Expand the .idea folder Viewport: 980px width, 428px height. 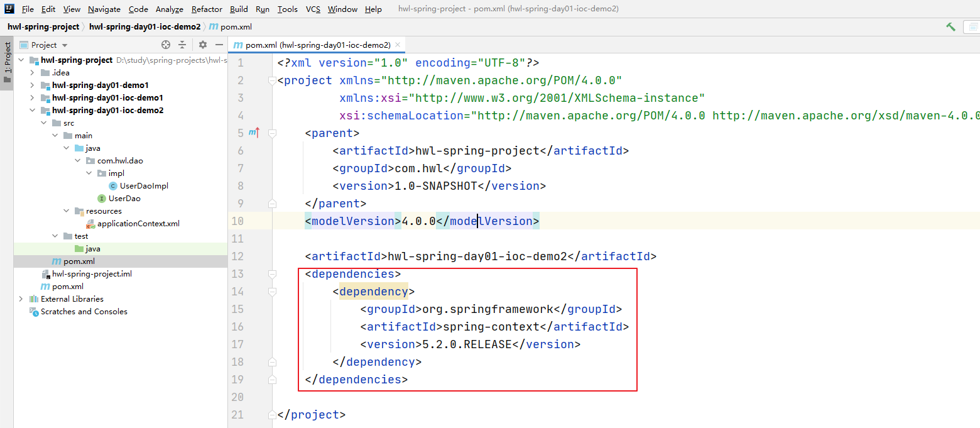33,73
